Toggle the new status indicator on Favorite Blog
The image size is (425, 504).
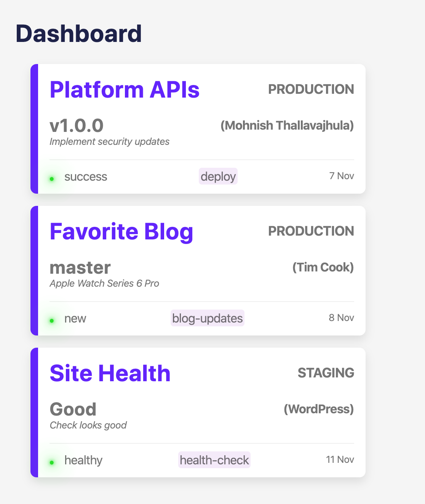[75, 318]
